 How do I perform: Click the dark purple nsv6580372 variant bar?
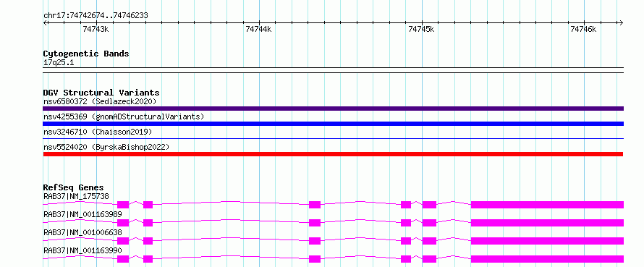[x=333, y=109]
